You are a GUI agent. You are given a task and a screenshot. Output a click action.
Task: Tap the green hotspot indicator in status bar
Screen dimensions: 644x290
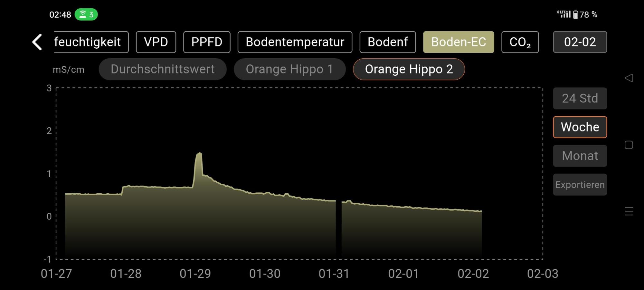point(86,15)
